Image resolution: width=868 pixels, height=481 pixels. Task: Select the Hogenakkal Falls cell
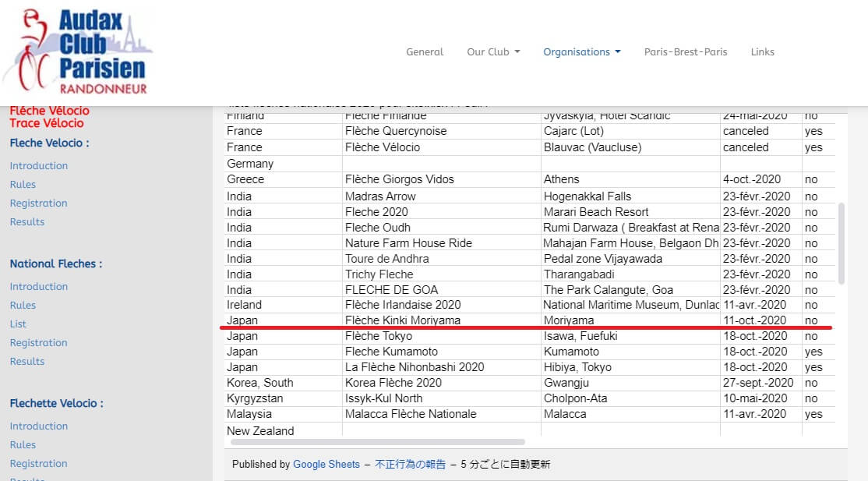click(x=630, y=196)
